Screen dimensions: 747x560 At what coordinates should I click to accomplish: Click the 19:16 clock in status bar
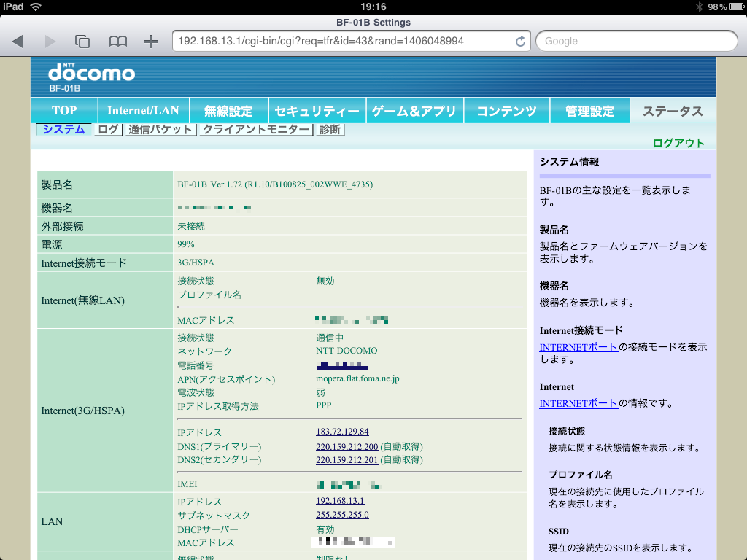373,7
